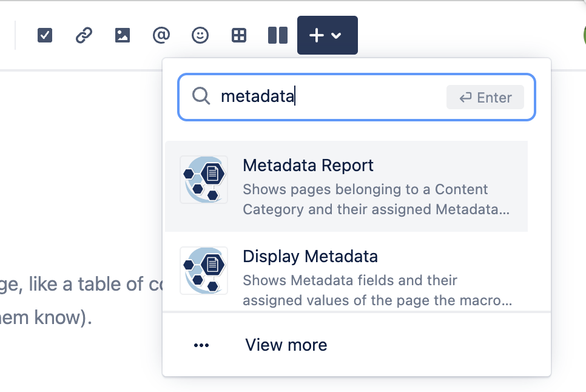Screen dimensions: 586x392
Task: Click the chevron on the insert button
Action: coord(337,36)
